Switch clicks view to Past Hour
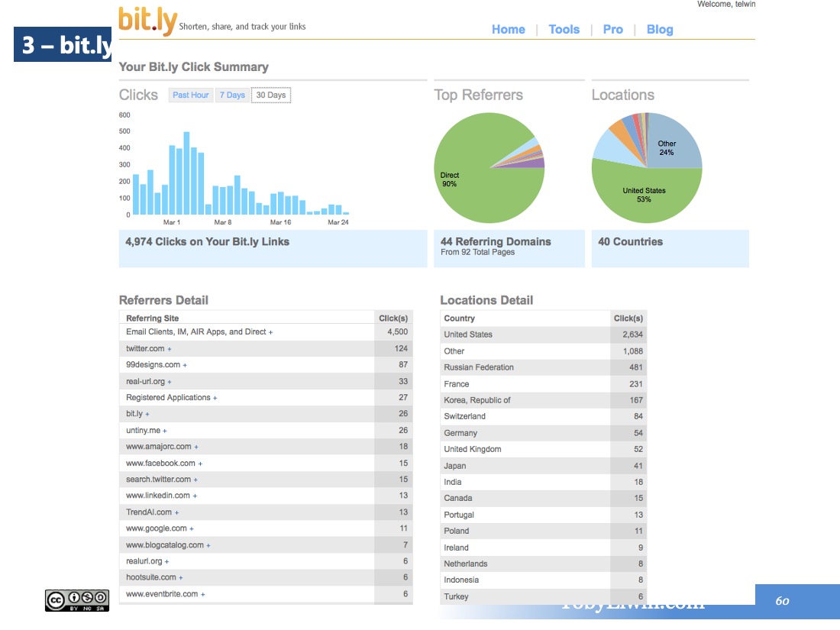 [x=191, y=95]
